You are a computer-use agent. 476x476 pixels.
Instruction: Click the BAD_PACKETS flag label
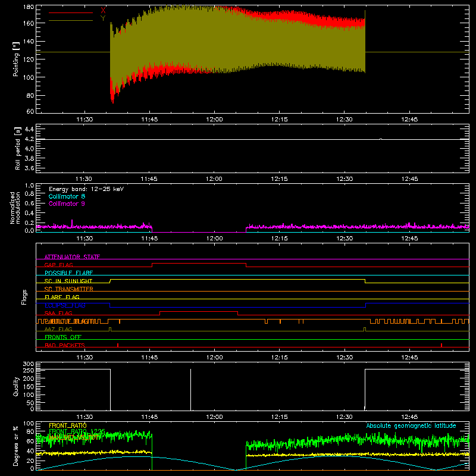click(65, 345)
